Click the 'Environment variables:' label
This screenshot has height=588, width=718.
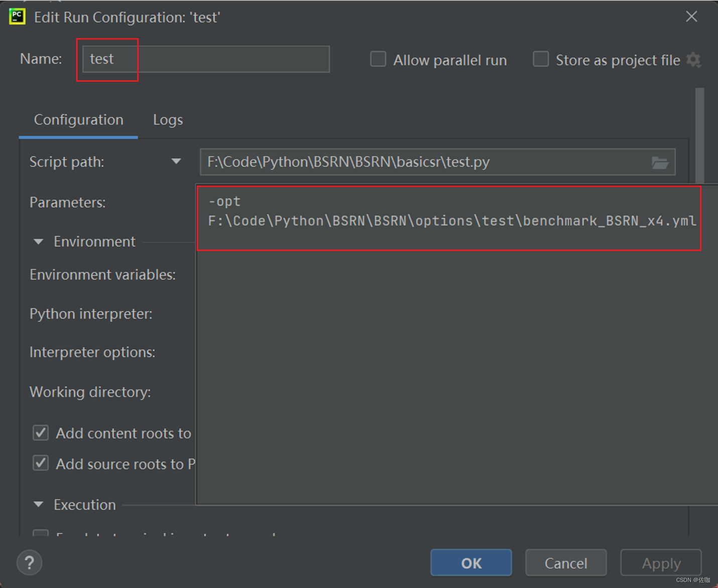click(x=102, y=275)
